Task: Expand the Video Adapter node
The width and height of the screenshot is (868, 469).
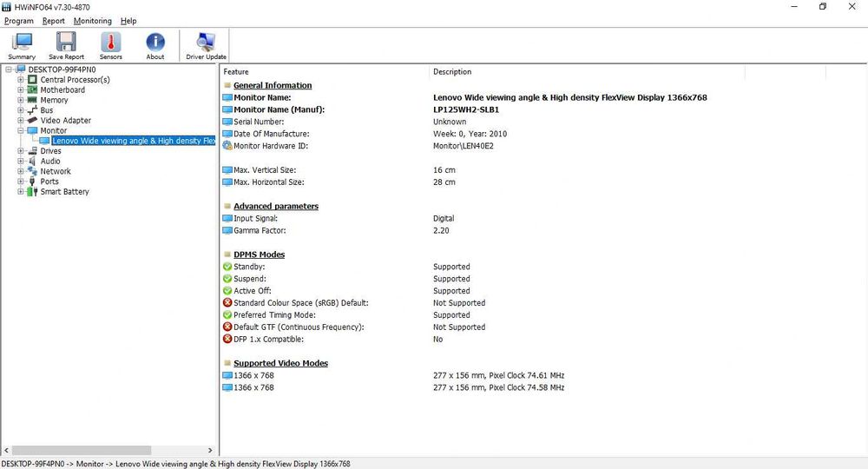Action: click(21, 120)
